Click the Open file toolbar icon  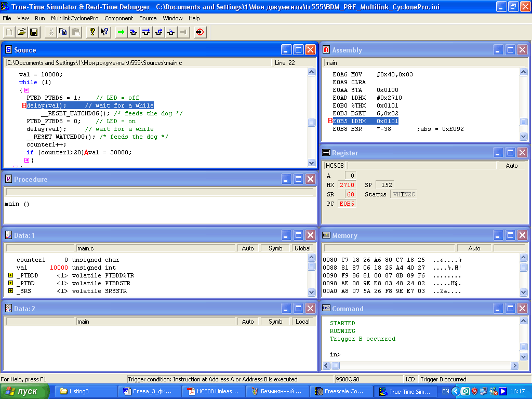tap(21, 32)
